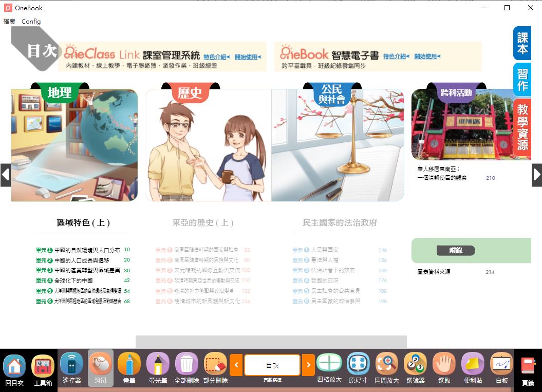Click the right edge page-forward arrow
The height and width of the screenshot is (392, 542).
pos(537,175)
